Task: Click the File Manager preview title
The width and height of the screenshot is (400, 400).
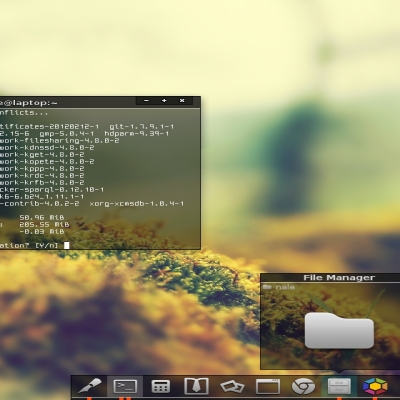Action: (x=339, y=278)
